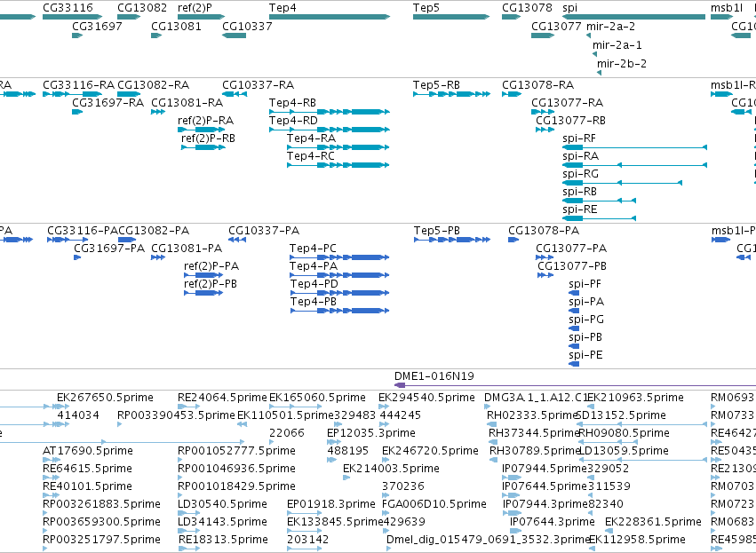Select the mir-2a-2 feature label
Screen dimensions: 756x553
(610, 26)
